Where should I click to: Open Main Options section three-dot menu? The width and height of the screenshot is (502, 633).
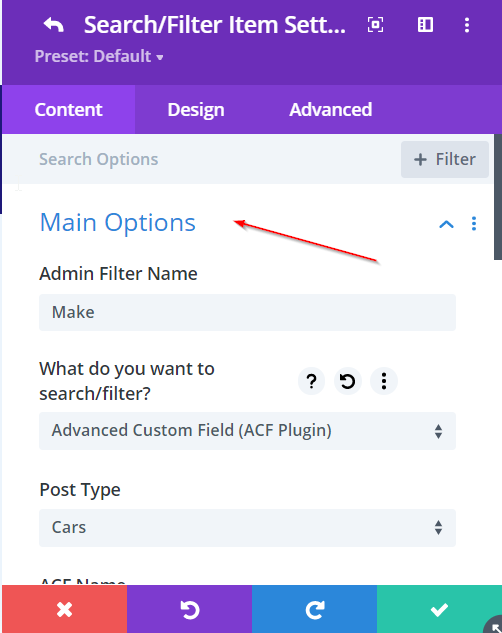tap(474, 224)
